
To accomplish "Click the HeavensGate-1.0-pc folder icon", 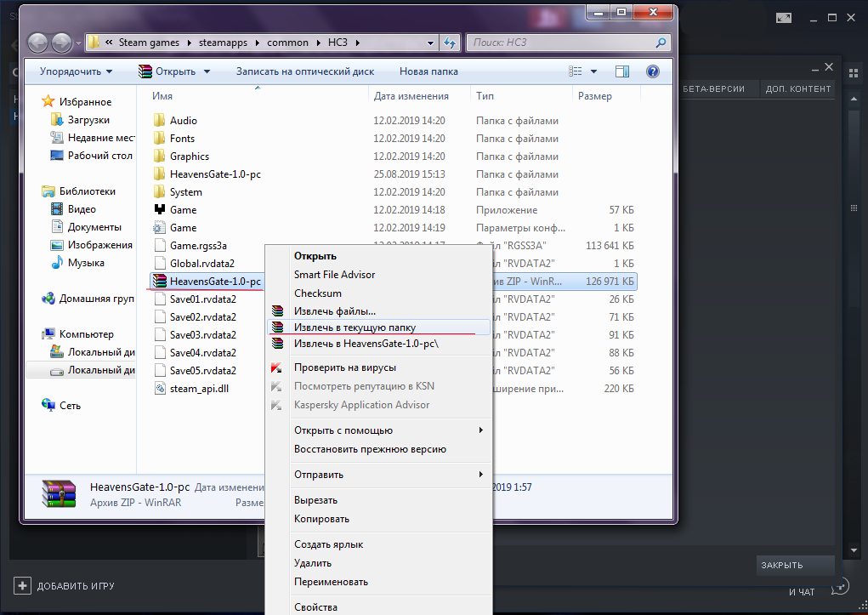I will tap(160, 174).
